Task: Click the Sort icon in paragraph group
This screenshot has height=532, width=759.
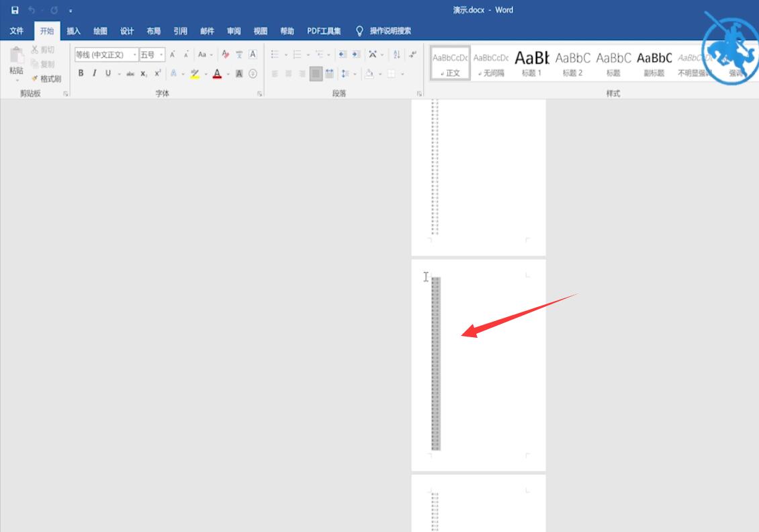Action: pyautogui.click(x=397, y=54)
